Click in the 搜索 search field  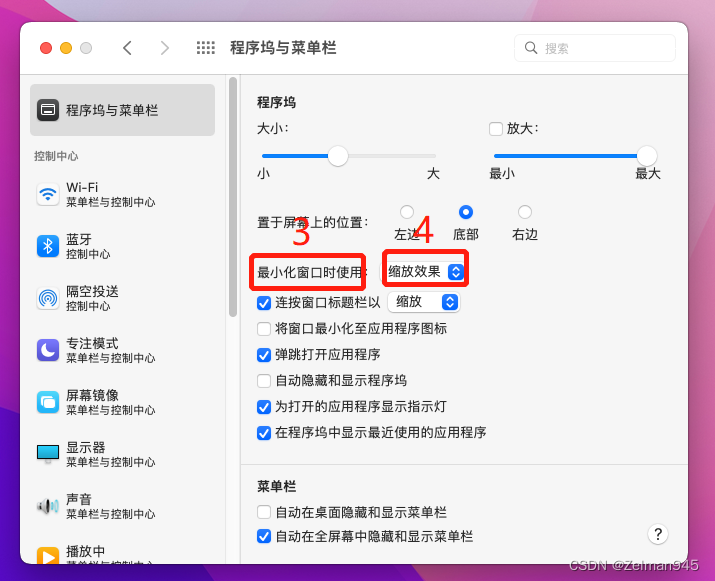point(595,48)
